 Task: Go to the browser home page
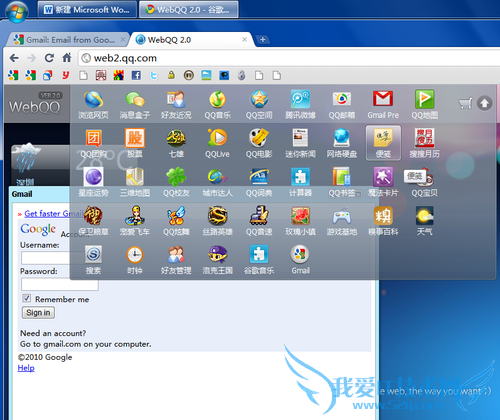[x=67, y=58]
